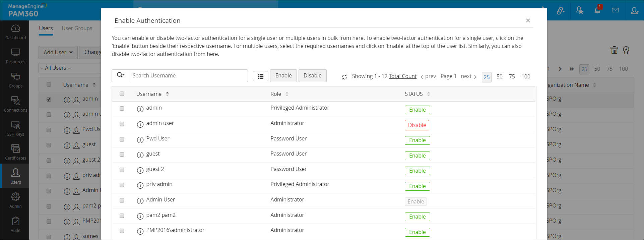Select the checkbox for priv admin row

click(x=122, y=185)
